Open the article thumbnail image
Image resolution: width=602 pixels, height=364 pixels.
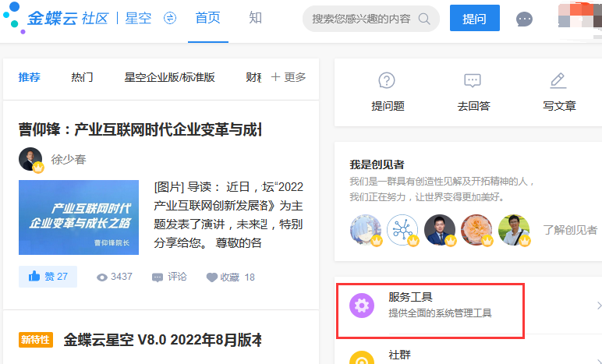click(x=79, y=217)
